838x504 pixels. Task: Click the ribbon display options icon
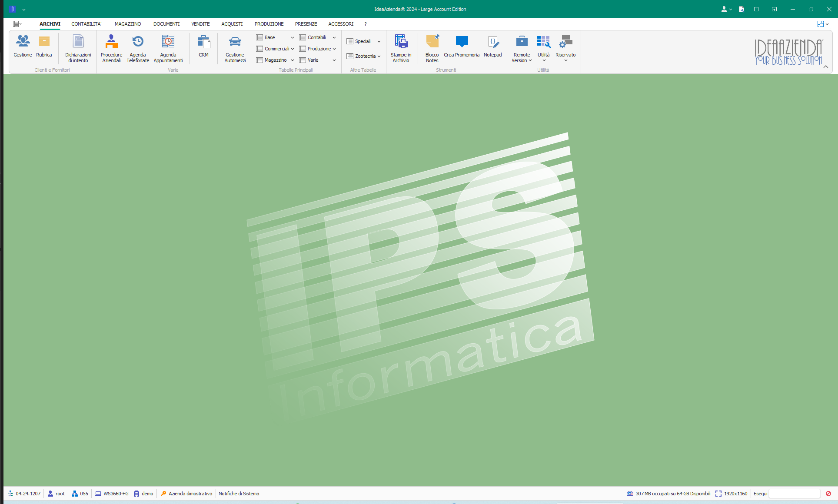pyautogui.click(x=774, y=9)
